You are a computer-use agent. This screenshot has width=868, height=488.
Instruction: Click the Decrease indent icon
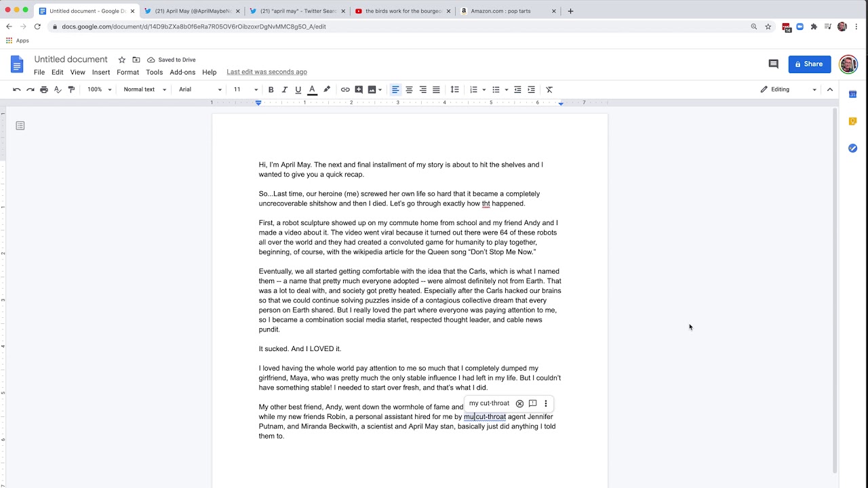click(x=517, y=89)
